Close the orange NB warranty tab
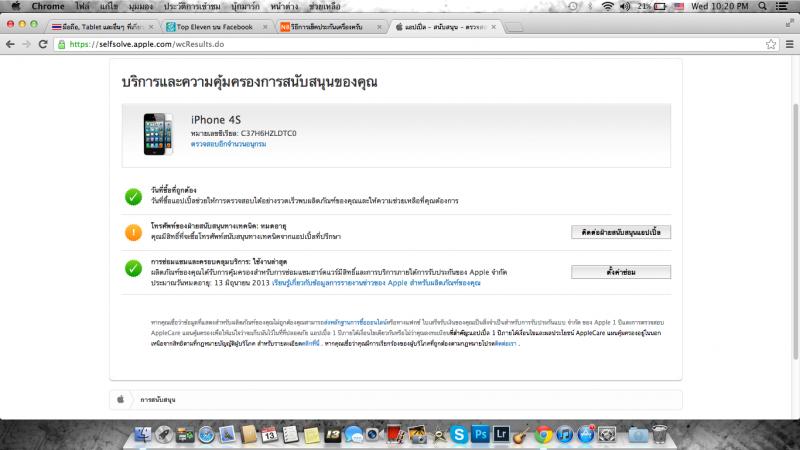The width and height of the screenshot is (800, 450). [379, 27]
